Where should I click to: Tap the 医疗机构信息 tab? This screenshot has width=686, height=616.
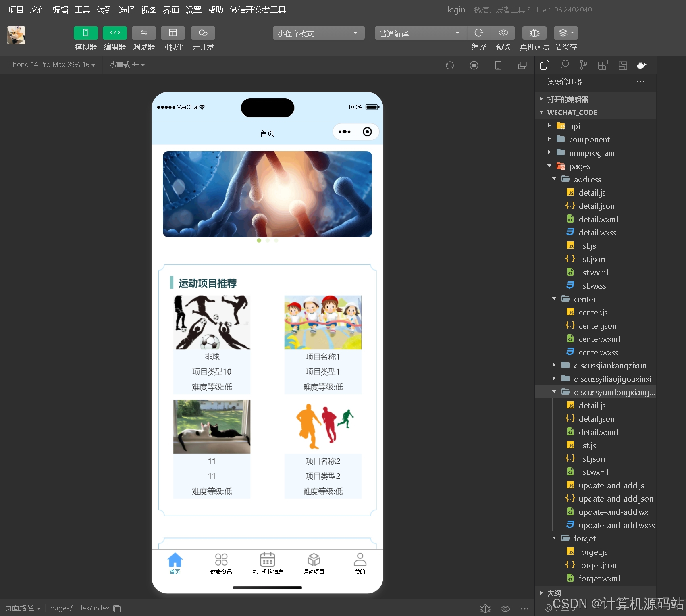pyautogui.click(x=267, y=564)
